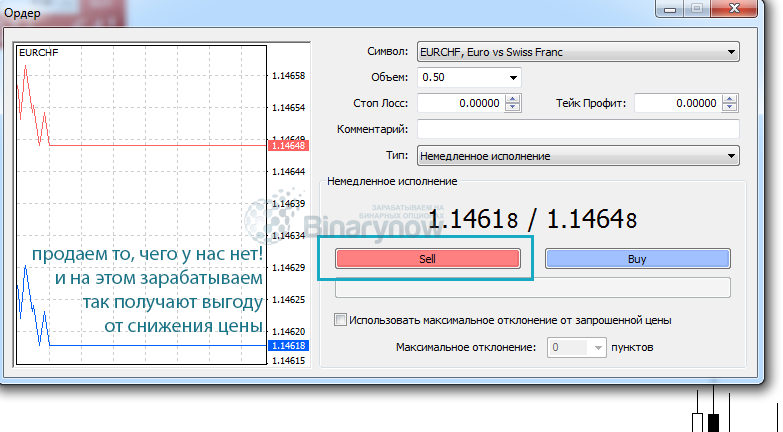Click the 1.14620 price axis label
This screenshot has height=432, width=783.
point(289,332)
